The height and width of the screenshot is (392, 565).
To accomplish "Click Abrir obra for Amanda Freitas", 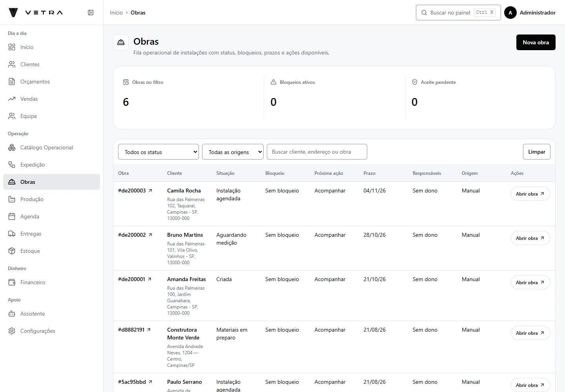I will [x=530, y=282].
